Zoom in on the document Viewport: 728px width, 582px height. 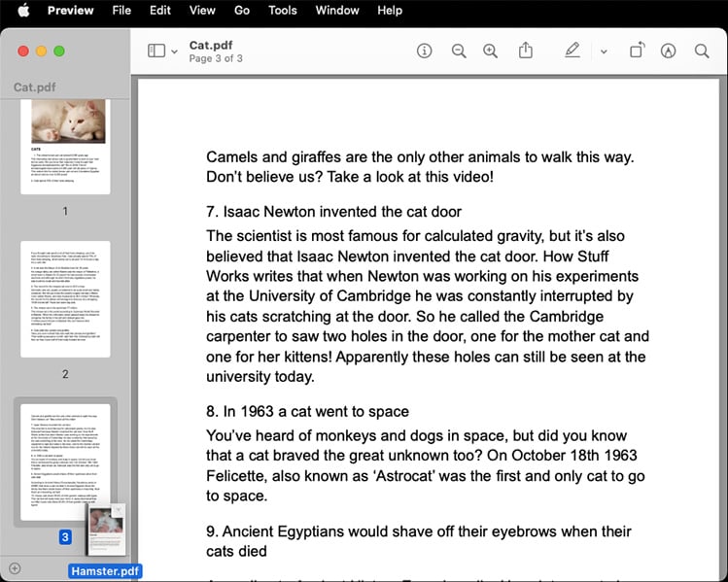click(490, 51)
